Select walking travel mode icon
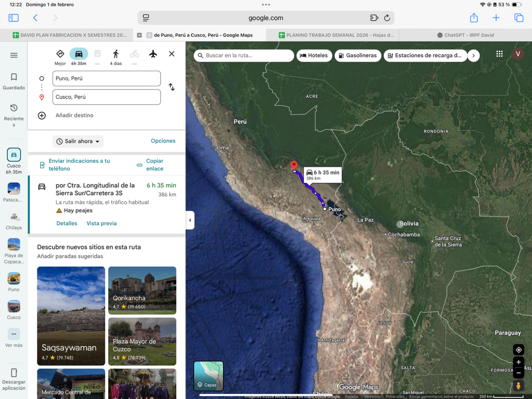The height and width of the screenshot is (399, 532). point(116,54)
